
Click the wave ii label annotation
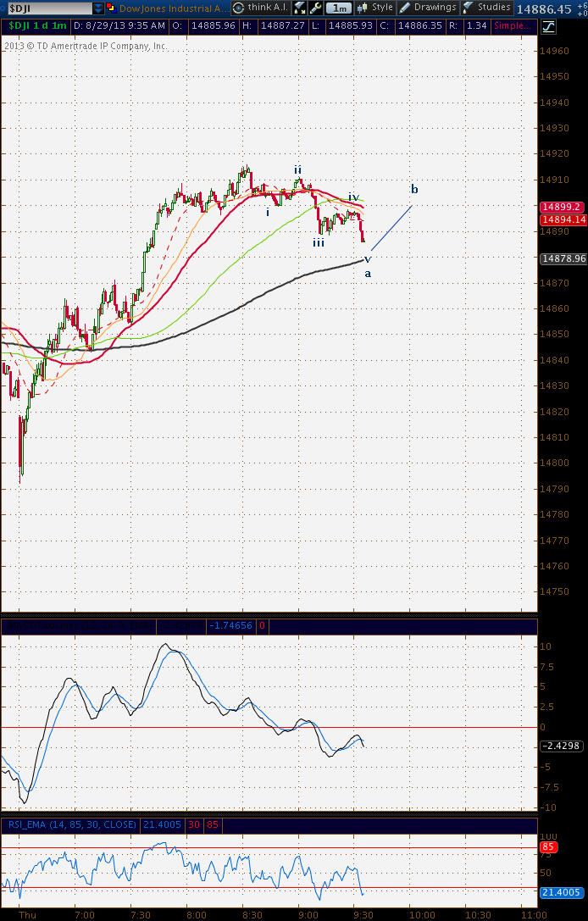point(298,169)
